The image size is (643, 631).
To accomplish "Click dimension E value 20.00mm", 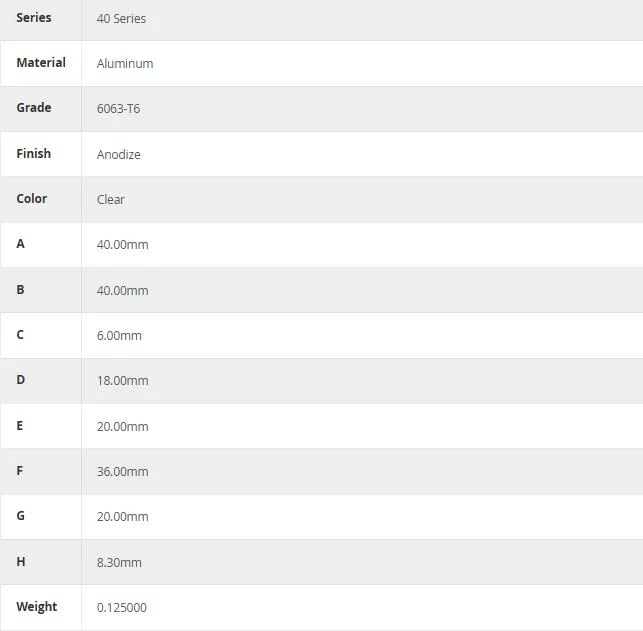I will coord(123,427).
